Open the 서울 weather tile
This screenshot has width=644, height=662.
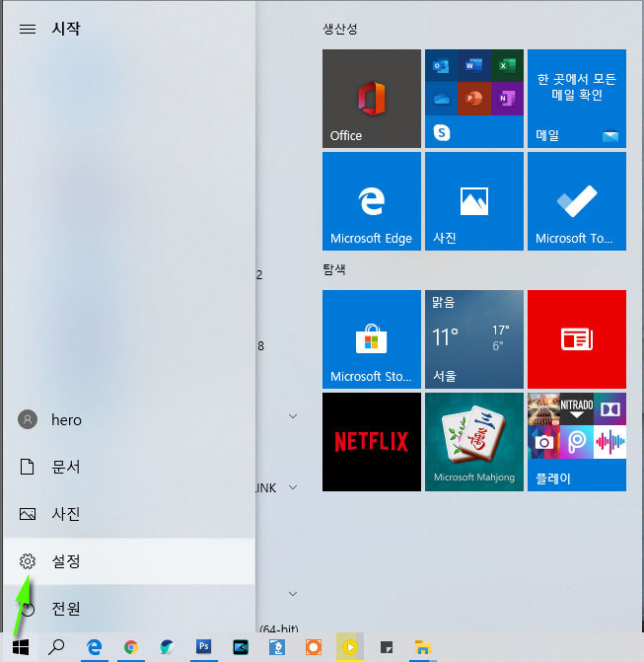pyautogui.click(x=474, y=339)
